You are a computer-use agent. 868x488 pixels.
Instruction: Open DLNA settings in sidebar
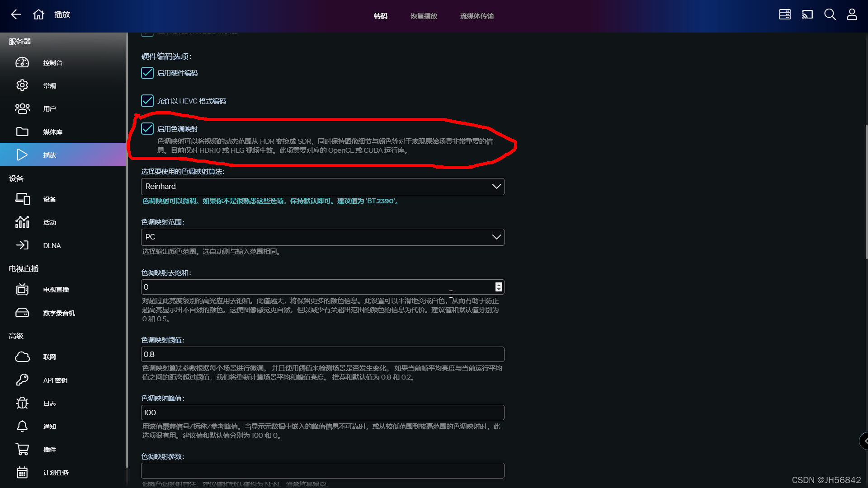coord(52,245)
